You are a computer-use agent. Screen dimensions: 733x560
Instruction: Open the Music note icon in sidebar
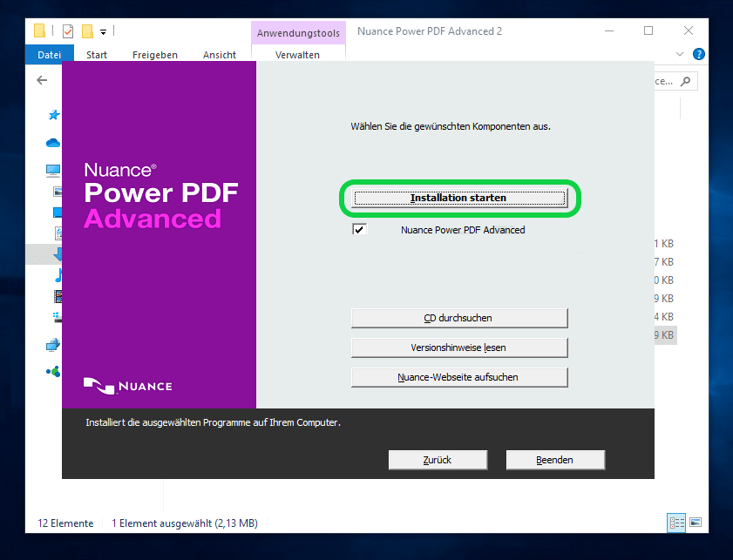(x=58, y=275)
